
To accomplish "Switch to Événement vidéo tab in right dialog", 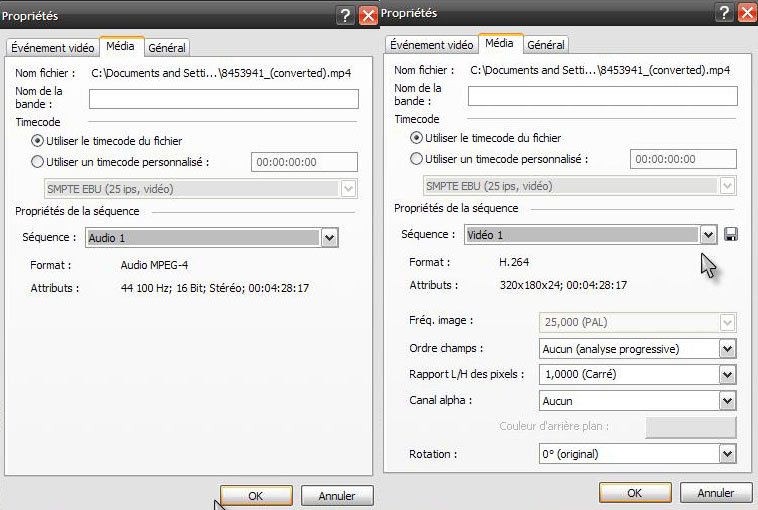I will click(432, 45).
